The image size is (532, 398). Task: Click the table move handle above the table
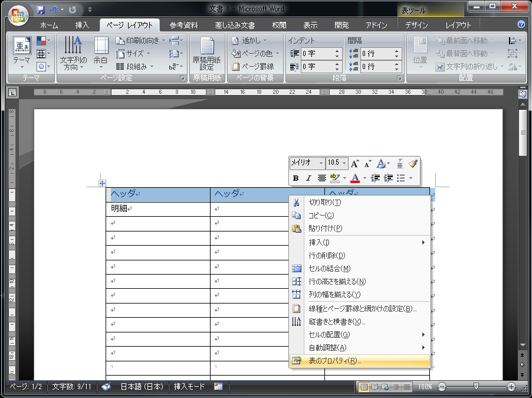102,184
